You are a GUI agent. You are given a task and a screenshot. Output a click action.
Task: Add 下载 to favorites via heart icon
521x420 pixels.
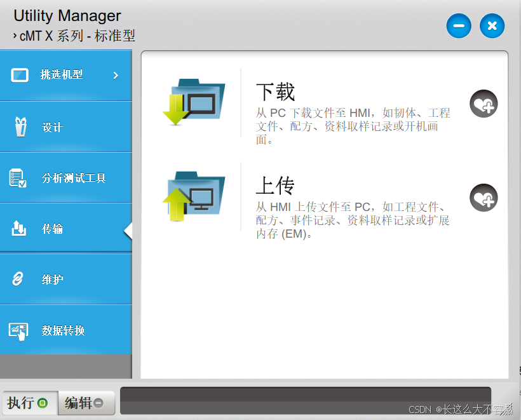(x=484, y=104)
